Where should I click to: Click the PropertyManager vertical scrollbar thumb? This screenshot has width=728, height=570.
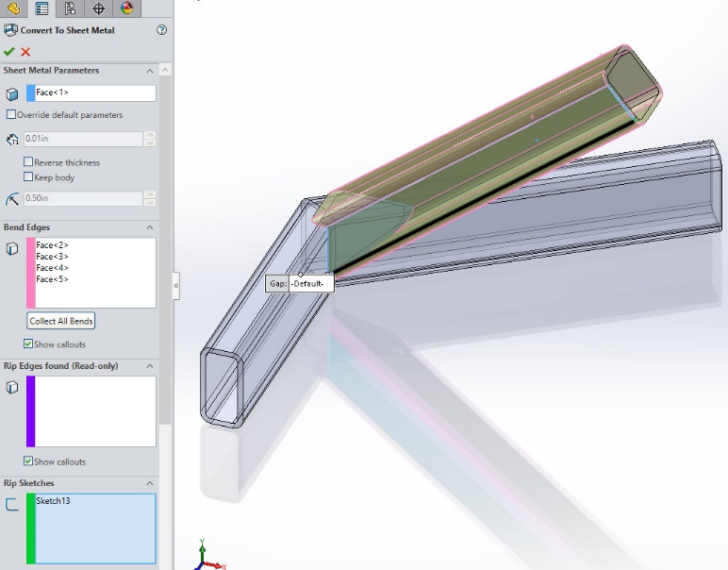[x=165, y=250]
